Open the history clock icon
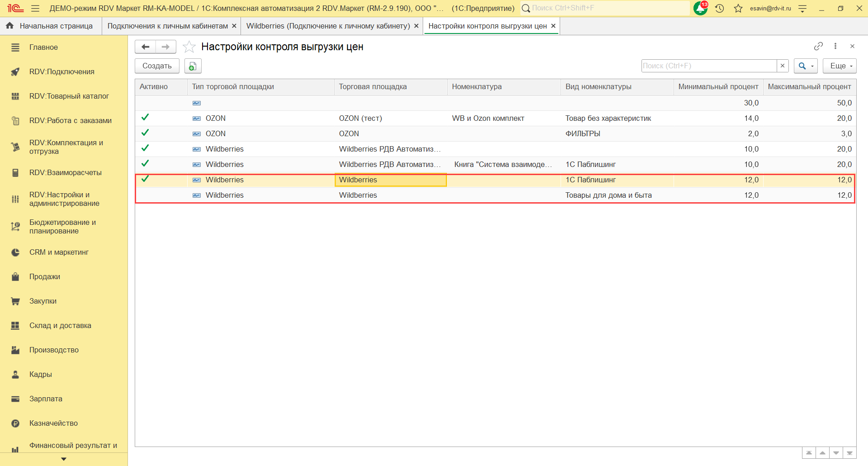The height and width of the screenshot is (466, 868). click(x=719, y=8)
